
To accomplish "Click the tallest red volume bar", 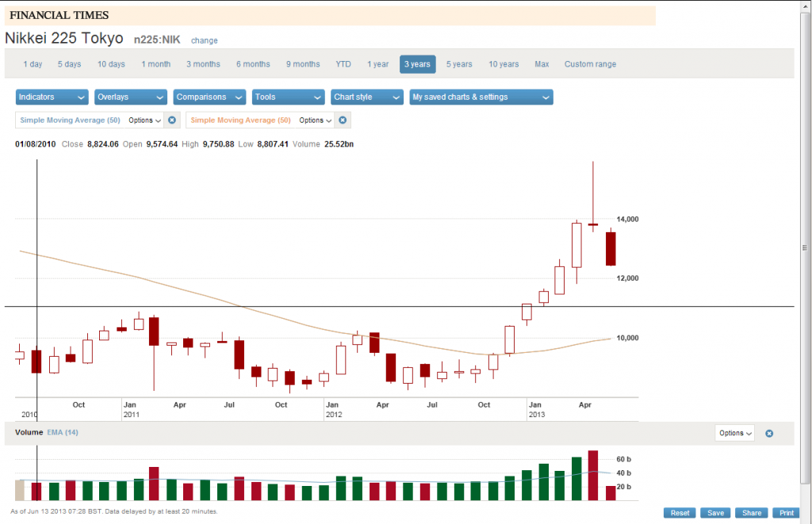I will pos(593,476).
